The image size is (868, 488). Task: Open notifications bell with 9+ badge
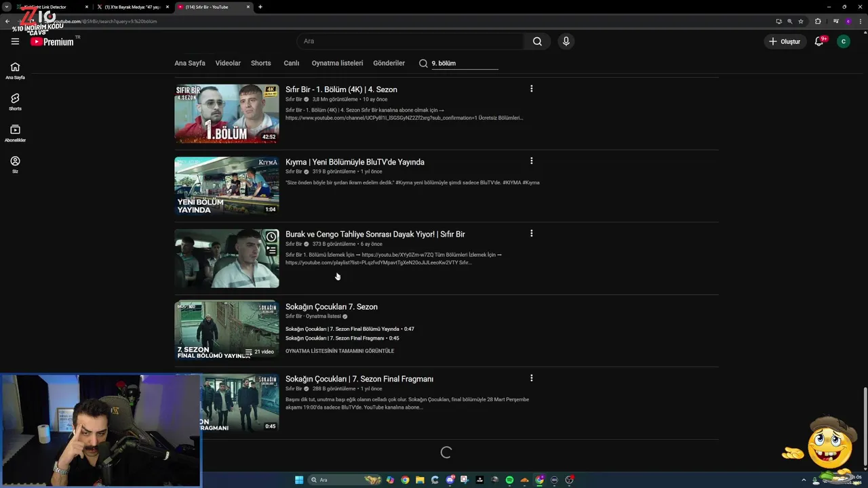tap(819, 41)
